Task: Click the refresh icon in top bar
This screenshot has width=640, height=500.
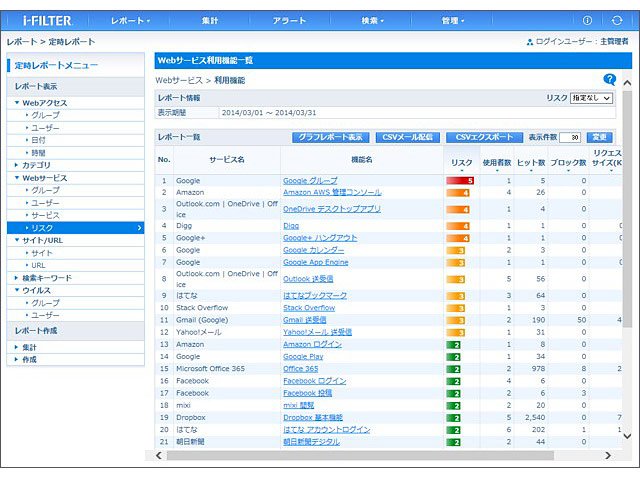Action: click(617, 20)
